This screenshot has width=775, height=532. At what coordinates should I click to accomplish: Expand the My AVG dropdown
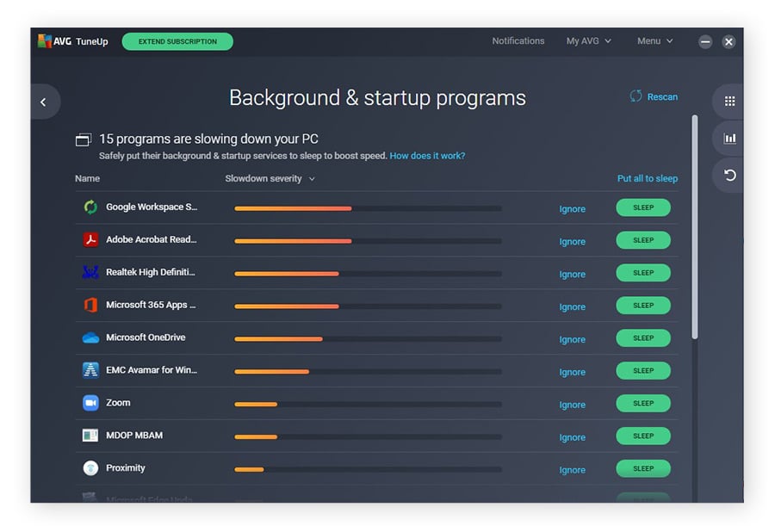tap(588, 41)
